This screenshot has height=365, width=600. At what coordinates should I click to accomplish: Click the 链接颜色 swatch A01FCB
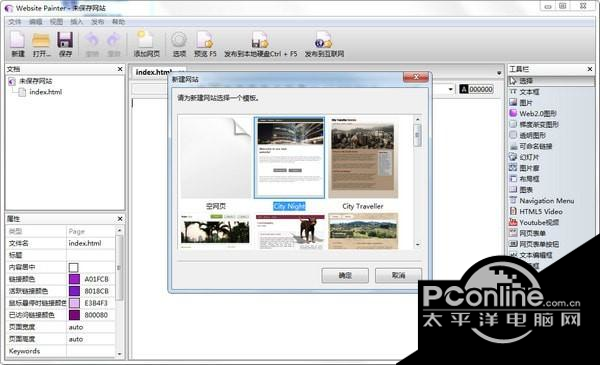click(x=74, y=279)
